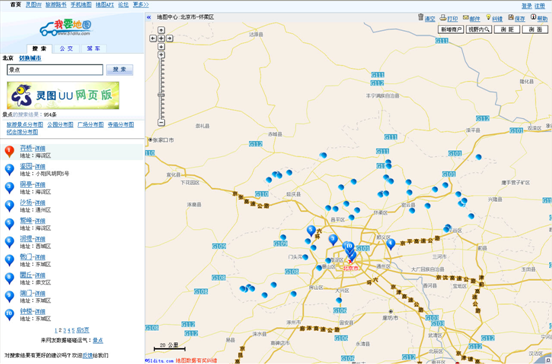Click the floppy disk 保存 icon
Image resolution: width=552 pixels, height=364 pixels.
(511, 17)
